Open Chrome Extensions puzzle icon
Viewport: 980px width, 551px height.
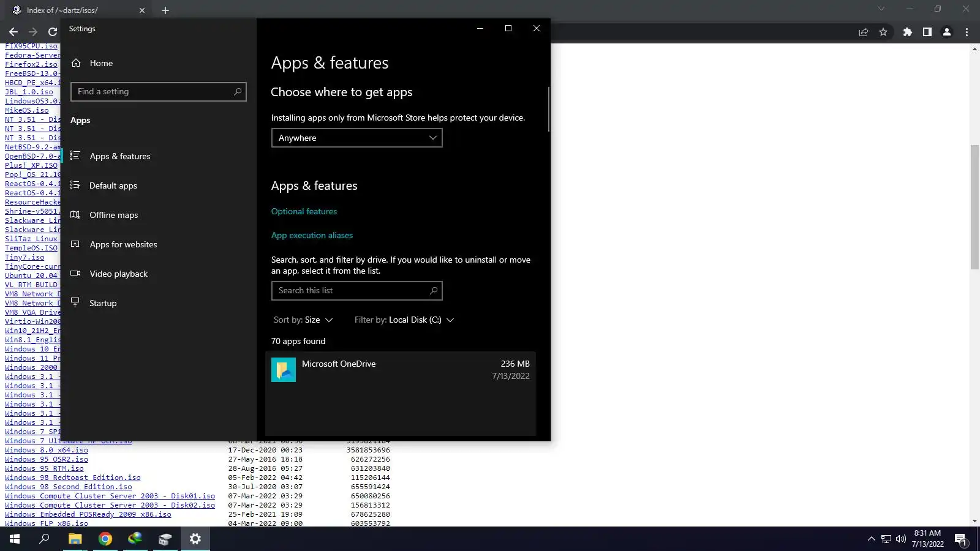coord(908,32)
